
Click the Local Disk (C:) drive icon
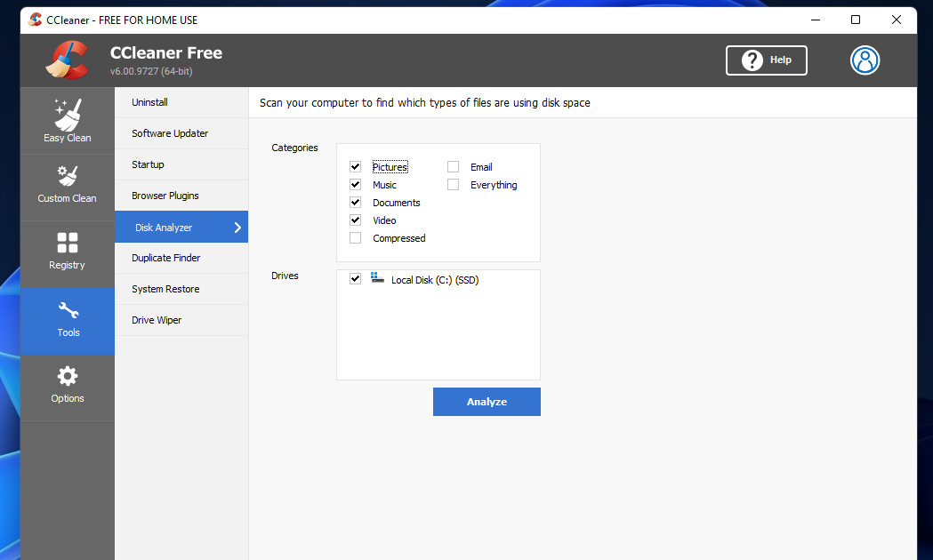pyautogui.click(x=377, y=277)
